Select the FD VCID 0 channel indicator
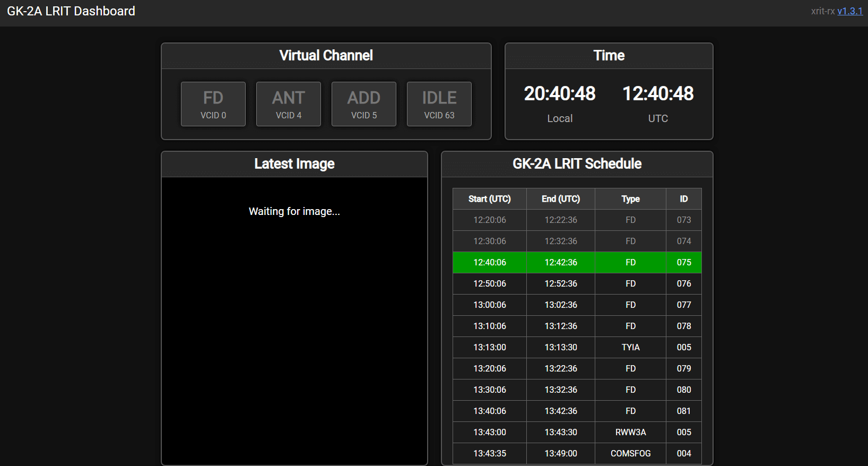868x466 pixels. coord(213,104)
